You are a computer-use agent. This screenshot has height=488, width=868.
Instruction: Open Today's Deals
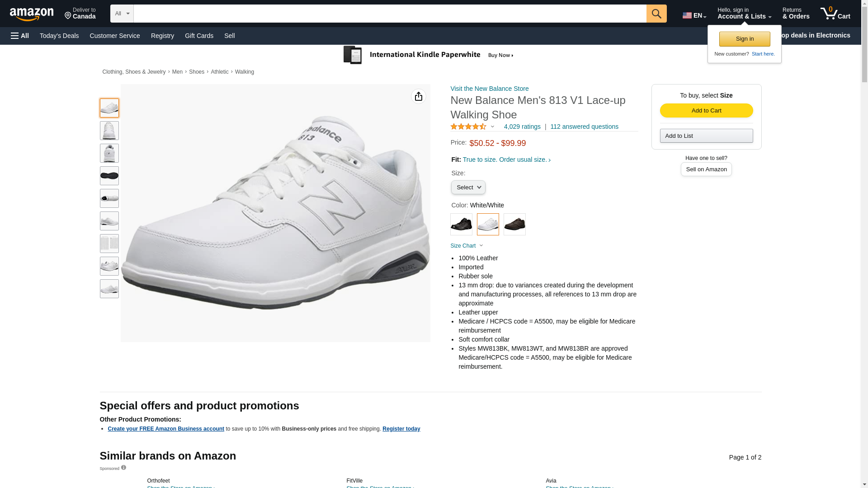59,36
